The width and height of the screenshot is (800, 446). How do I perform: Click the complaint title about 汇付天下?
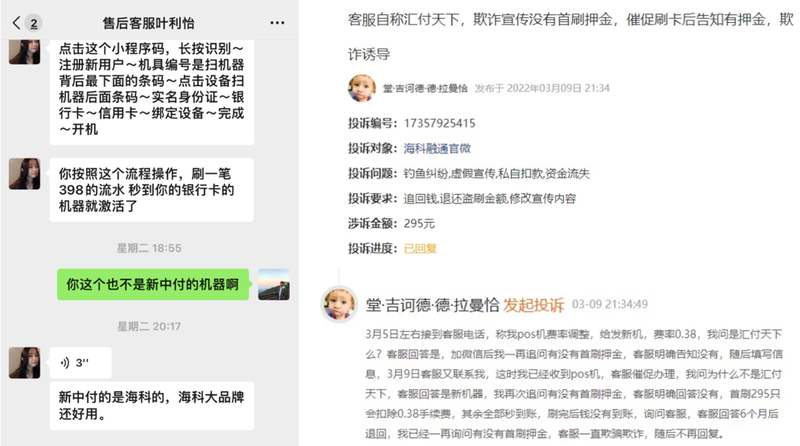(570, 37)
